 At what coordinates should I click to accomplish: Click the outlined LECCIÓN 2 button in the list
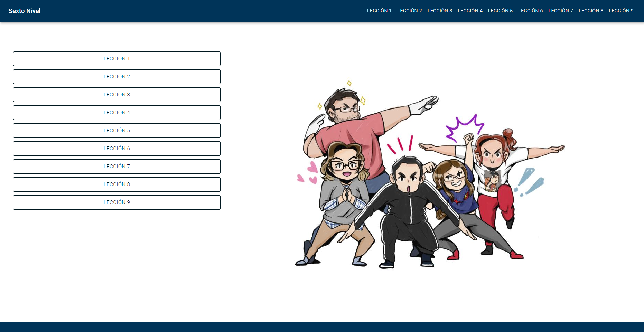point(117,77)
